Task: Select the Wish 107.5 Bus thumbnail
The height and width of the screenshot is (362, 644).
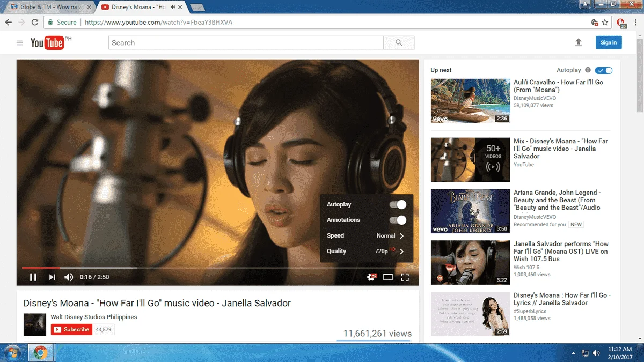Action: coord(471,262)
